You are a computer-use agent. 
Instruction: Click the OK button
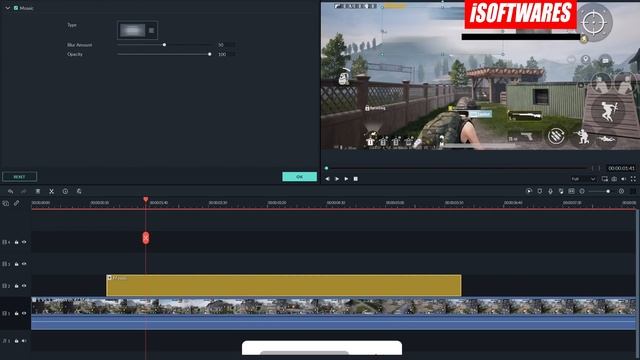tap(300, 177)
